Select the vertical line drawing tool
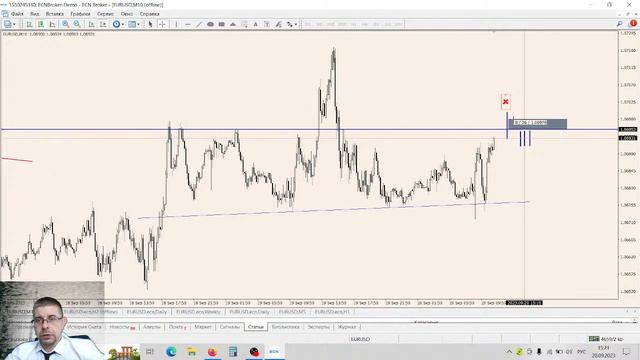The width and height of the screenshot is (640, 360). point(176,24)
